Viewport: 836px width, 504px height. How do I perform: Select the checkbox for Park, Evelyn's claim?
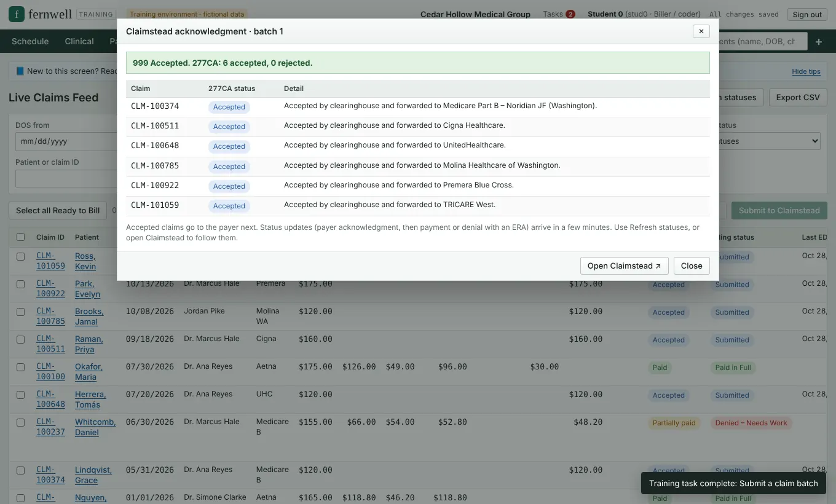[21, 284]
